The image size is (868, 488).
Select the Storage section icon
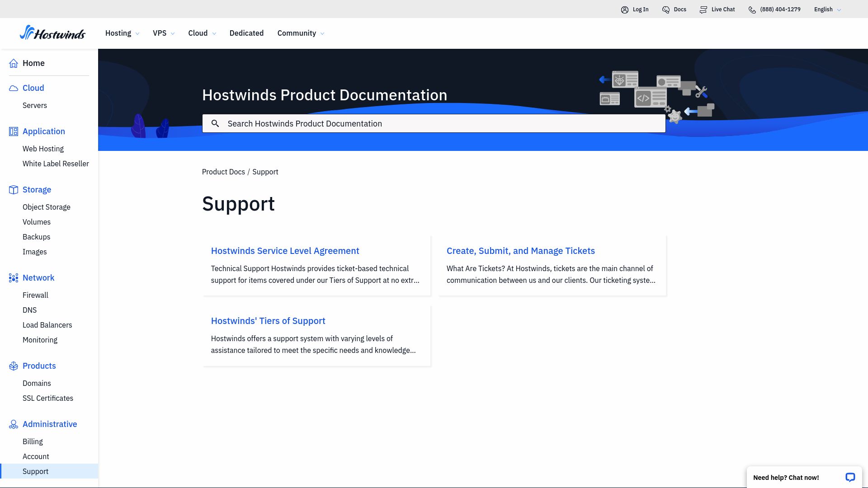click(13, 189)
